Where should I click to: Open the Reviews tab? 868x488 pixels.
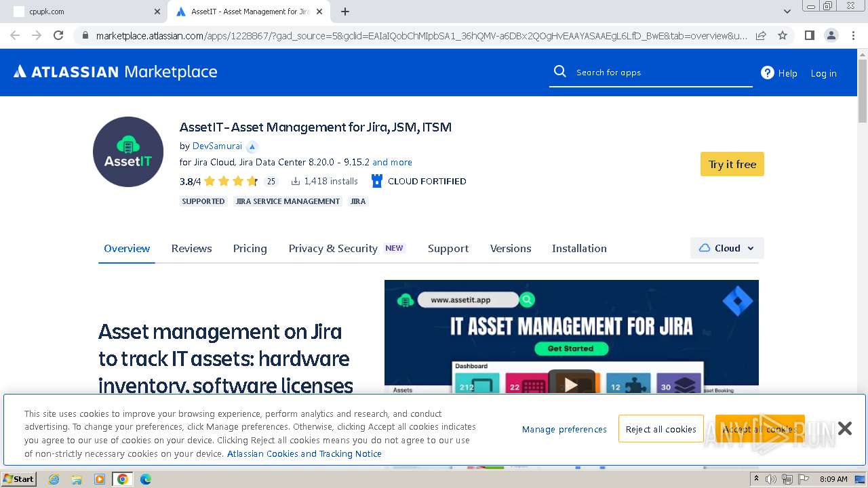(x=191, y=248)
